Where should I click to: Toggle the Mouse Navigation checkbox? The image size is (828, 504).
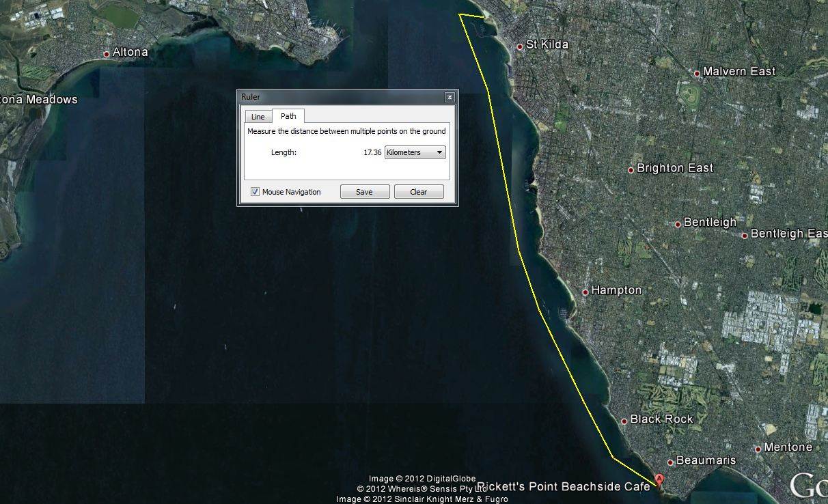[255, 192]
